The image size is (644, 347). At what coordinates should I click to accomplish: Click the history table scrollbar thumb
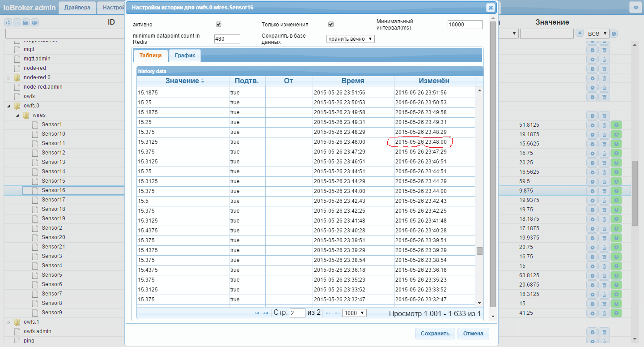[x=479, y=251]
